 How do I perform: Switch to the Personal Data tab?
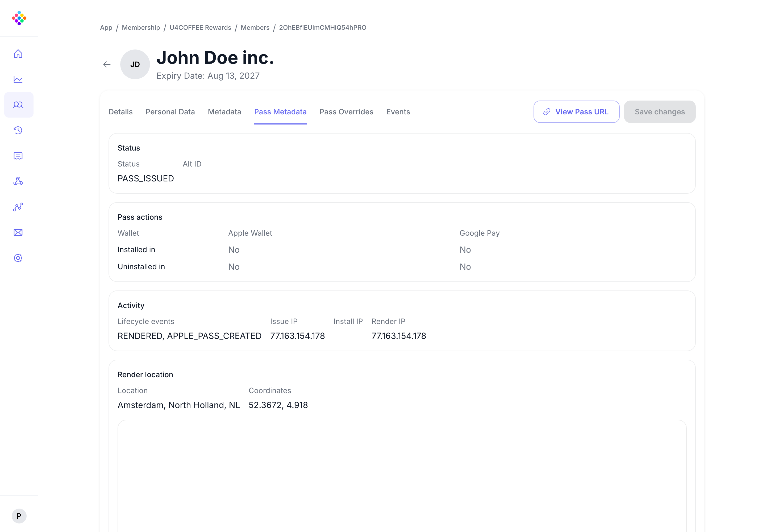point(170,112)
